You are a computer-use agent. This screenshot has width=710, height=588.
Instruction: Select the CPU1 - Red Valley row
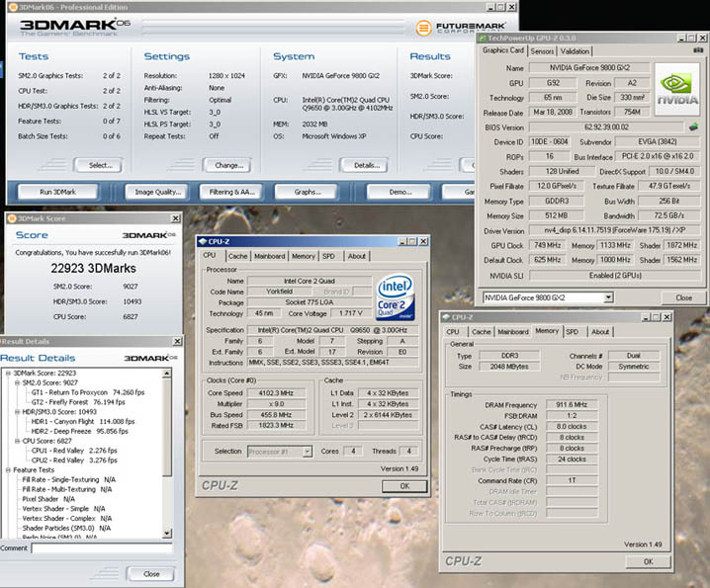click(74, 451)
